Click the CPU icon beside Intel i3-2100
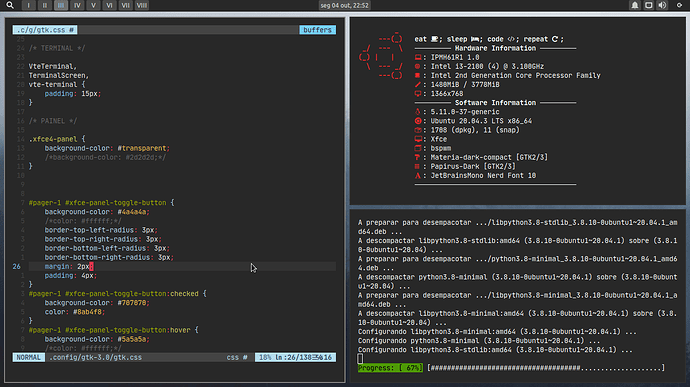 click(x=418, y=66)
